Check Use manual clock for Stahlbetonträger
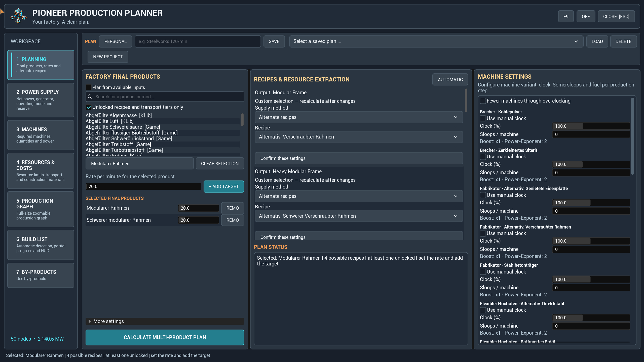The width and height of the screenshot is (644, 362). click(x=483, y=272)
